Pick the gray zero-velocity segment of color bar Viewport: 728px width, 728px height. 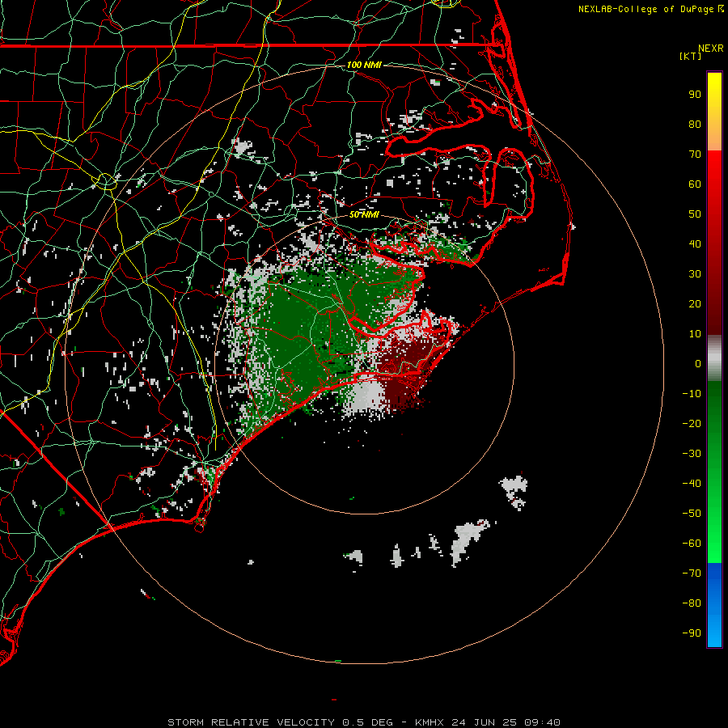pyautogui.click(x=714, y=358)
